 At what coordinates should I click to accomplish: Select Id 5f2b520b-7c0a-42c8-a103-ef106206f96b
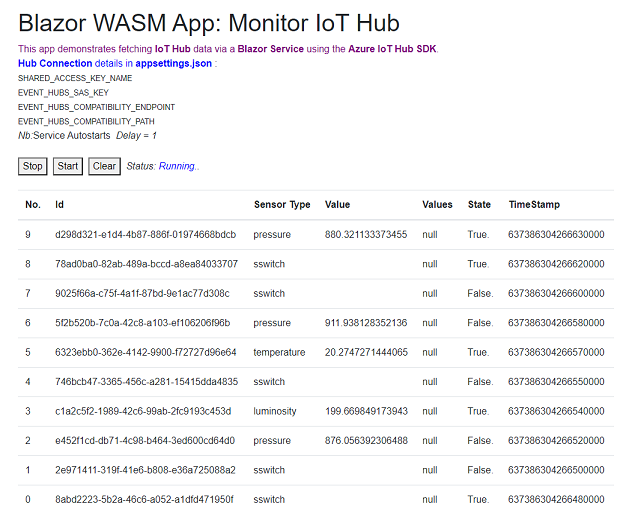click(x=143, y=323)
